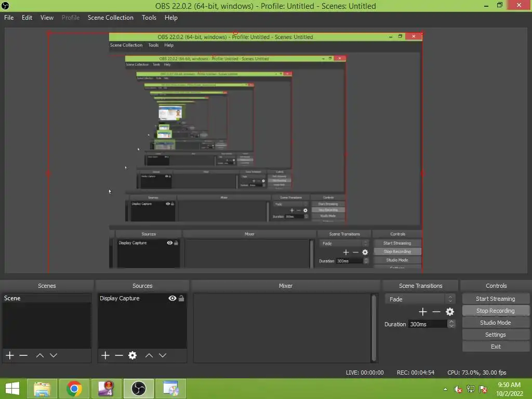Add a new scene with the plus icon
The width and height of the screenshot is (532, 399).
[x=10, y=355]
